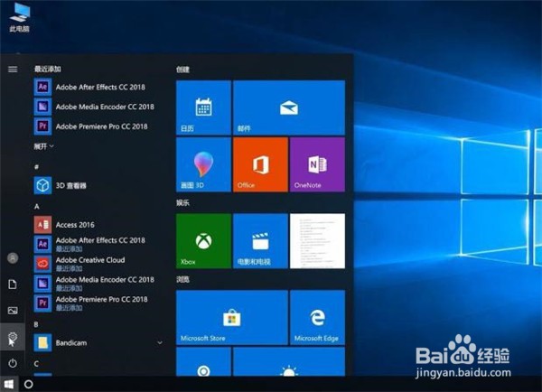The image size is (542, 392).
Task: Click the 创建 tile group heading
Action: [182, 70]
